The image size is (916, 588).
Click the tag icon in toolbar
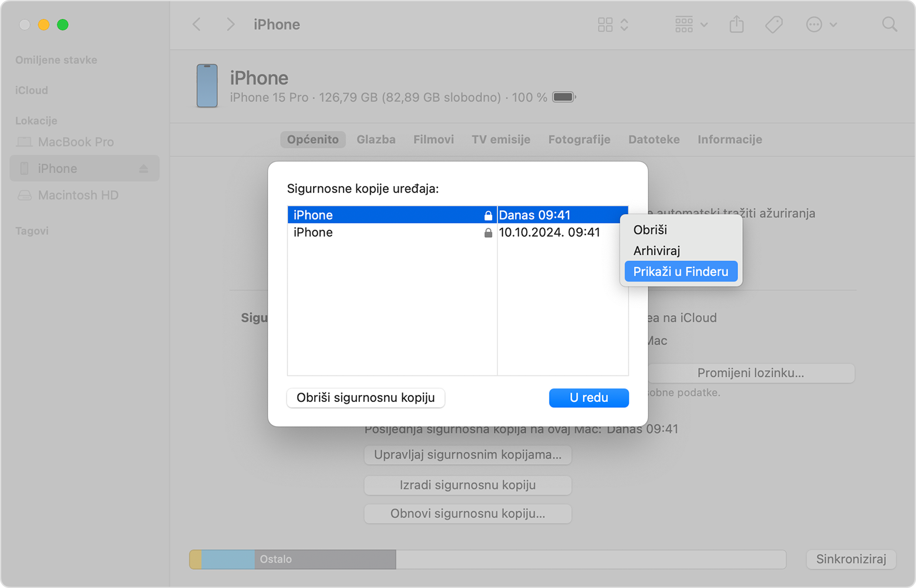pyautogui.click(x=774, y=24)
